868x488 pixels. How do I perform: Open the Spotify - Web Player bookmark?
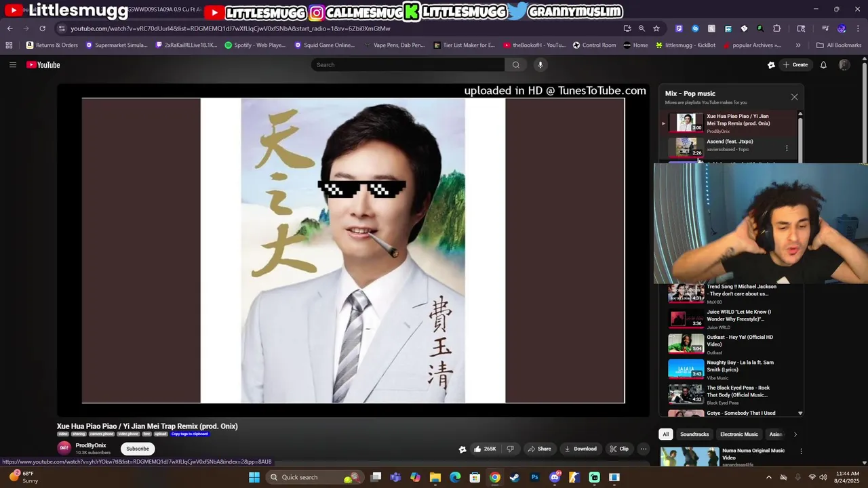(255, 45)
